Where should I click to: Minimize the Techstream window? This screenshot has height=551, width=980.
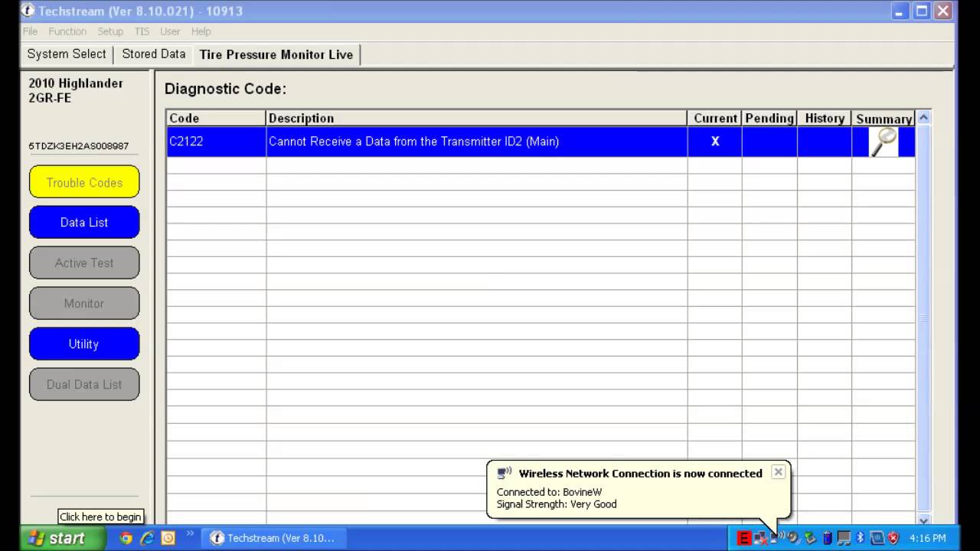click(x=900, y=11)
